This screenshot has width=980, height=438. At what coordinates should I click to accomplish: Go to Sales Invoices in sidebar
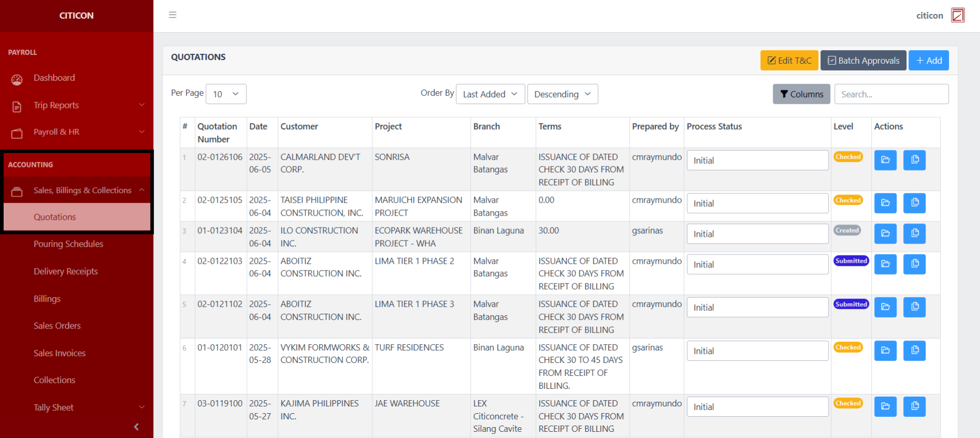(60, 353)
